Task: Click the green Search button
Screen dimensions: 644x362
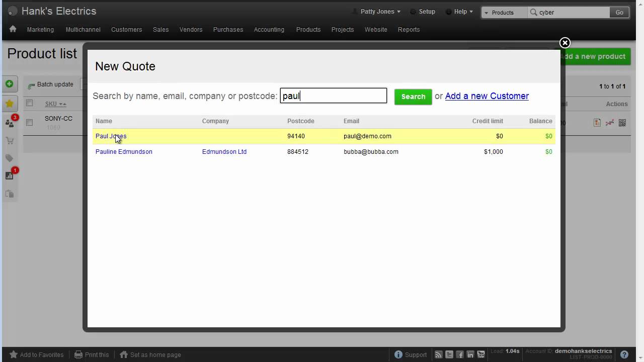Action: 413,97
